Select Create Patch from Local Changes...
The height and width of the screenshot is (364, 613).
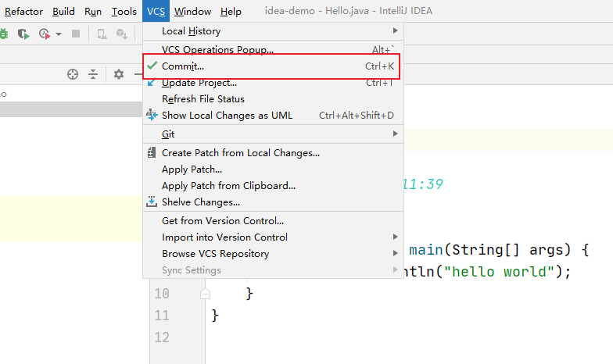(240, 153)
